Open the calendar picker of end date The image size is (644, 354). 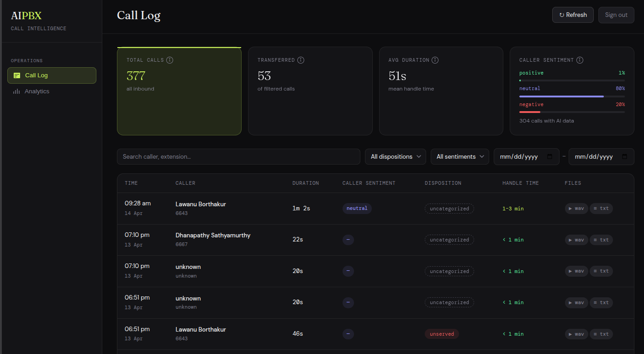(x=625, y=156)
